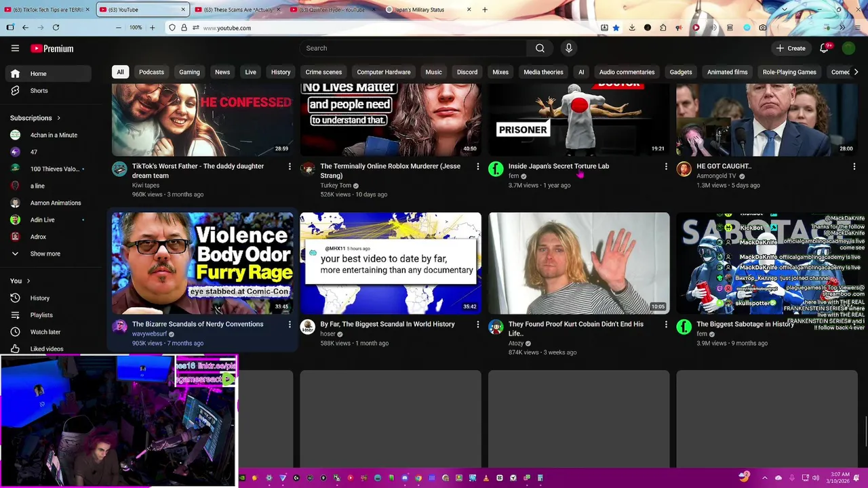This screenshot has width=868, height=488.
Task: Click the search magnifier button
Action: [540, 48]
